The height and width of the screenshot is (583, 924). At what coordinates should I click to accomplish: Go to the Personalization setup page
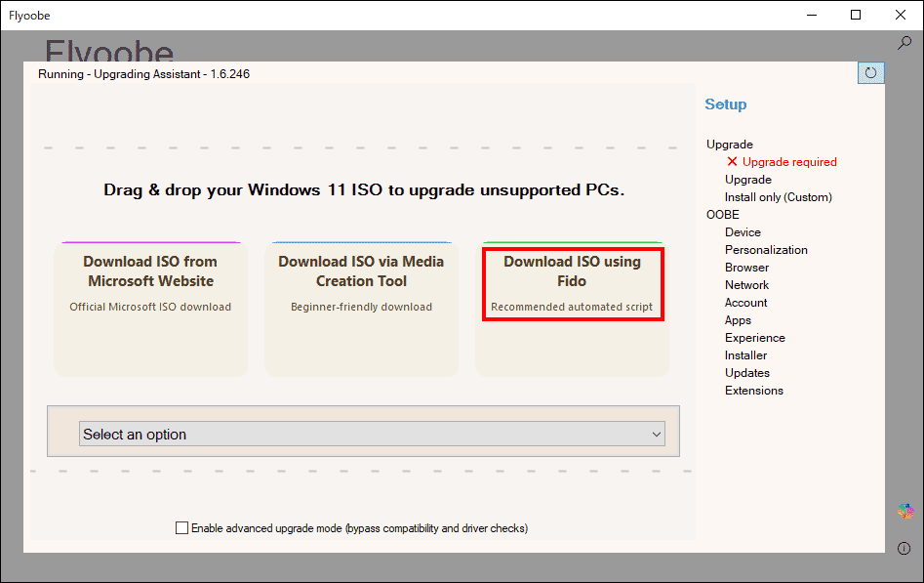(x=766, y=250)
